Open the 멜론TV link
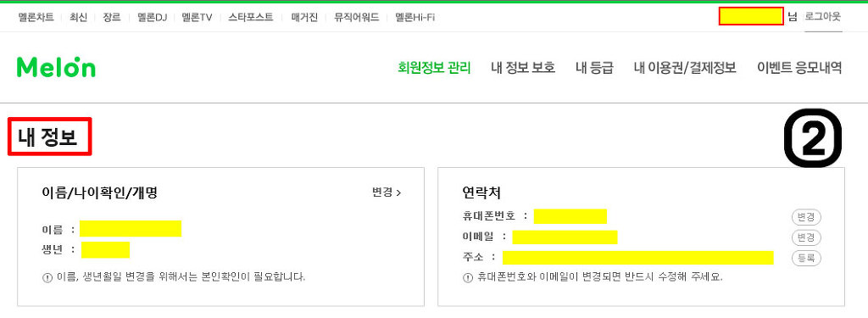 click(197, 17)
